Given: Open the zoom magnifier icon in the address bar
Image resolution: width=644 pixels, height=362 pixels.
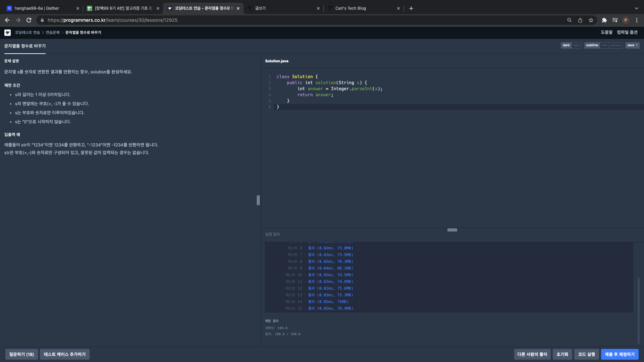Looking at the screenshot, I should coord(569,20).
